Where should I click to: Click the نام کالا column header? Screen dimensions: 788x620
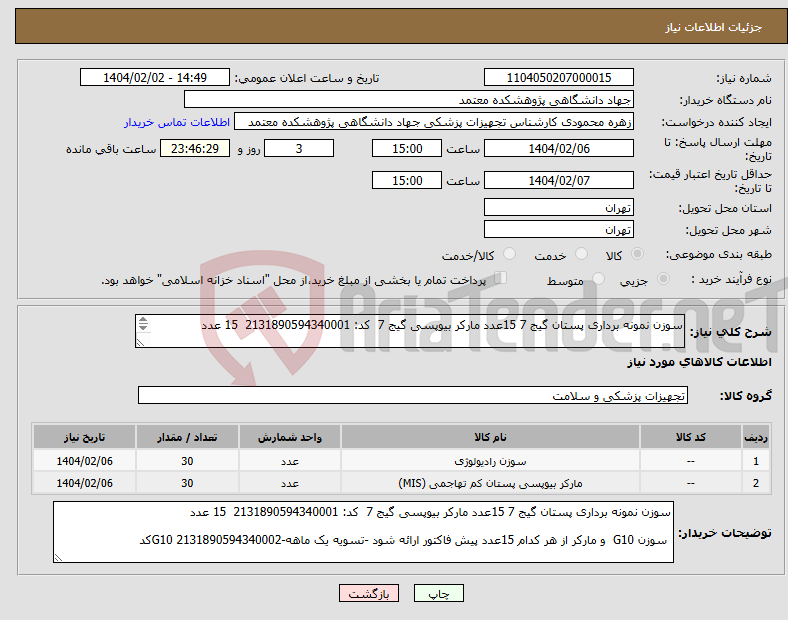click(490, 437)
